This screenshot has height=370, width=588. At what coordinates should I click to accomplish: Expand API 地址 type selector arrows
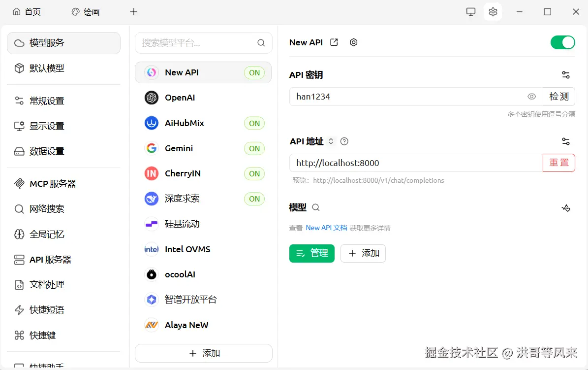(x=331, y=141)
